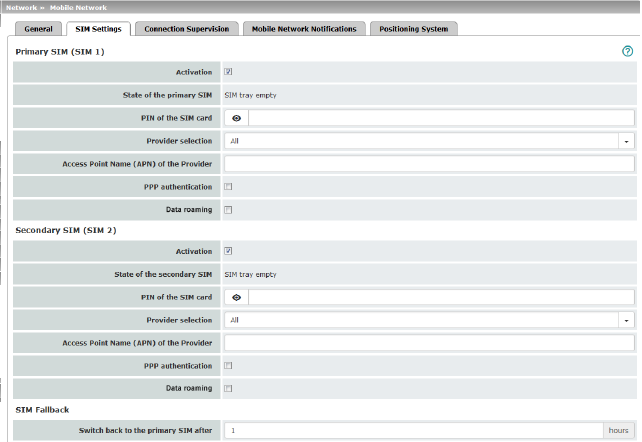Click the 'State of the primary SIM' tray status text
The width and height of the screenshot is (642, 442).
click(250, 95)
